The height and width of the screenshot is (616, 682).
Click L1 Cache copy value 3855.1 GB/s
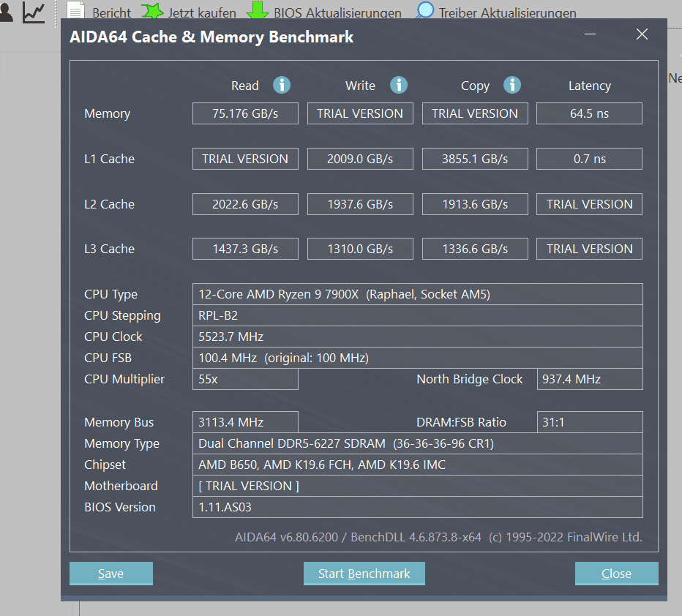pos(475,159)
